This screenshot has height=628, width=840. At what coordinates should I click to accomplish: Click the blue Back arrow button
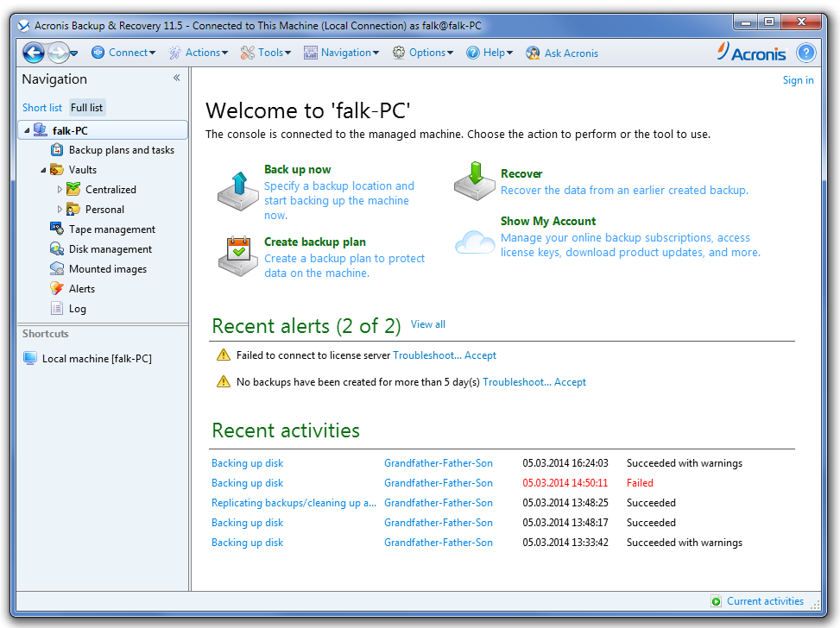(x=33, y=53)
